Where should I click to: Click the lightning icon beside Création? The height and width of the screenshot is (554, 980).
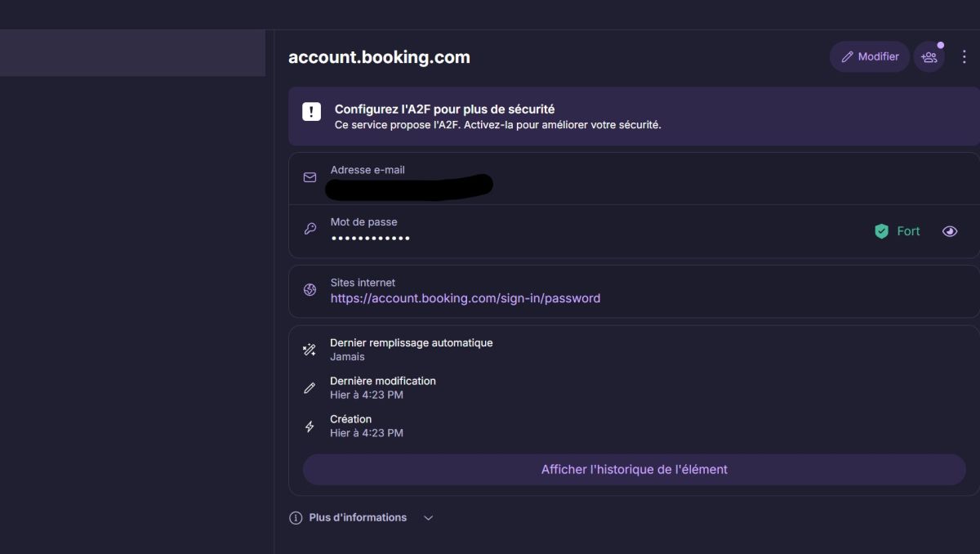click(x=310, y=427)
